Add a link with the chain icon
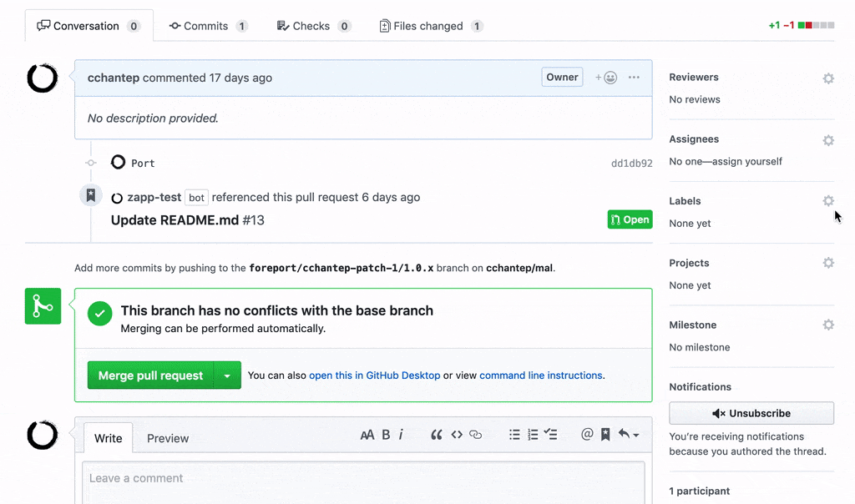This screenshot has width=855, height=504. coord(475,435)
